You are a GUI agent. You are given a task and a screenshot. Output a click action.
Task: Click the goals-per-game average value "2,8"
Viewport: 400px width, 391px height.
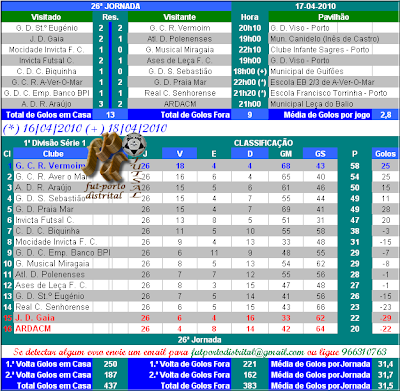pyautogui.click(x=386, y=115)
